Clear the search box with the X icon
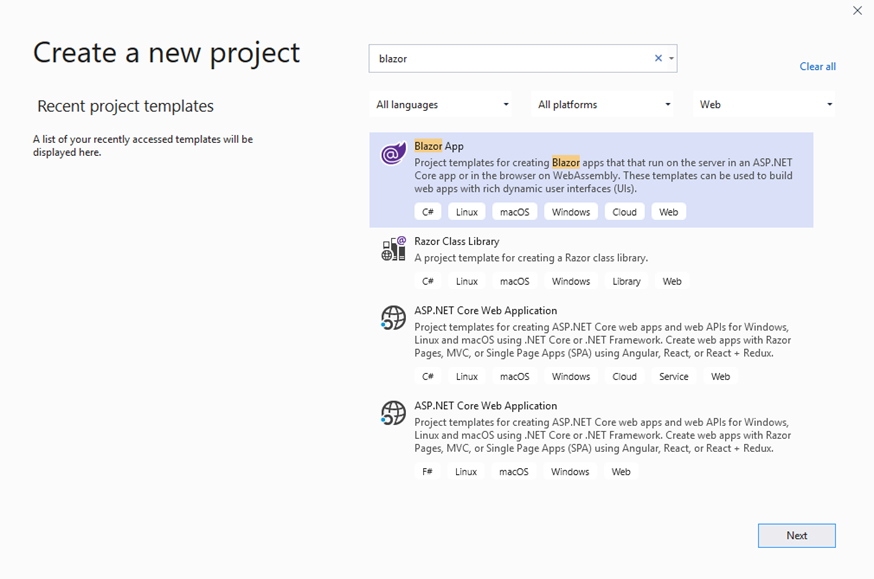874x579 pixels. pyautogui.click(x=658, y=58)
